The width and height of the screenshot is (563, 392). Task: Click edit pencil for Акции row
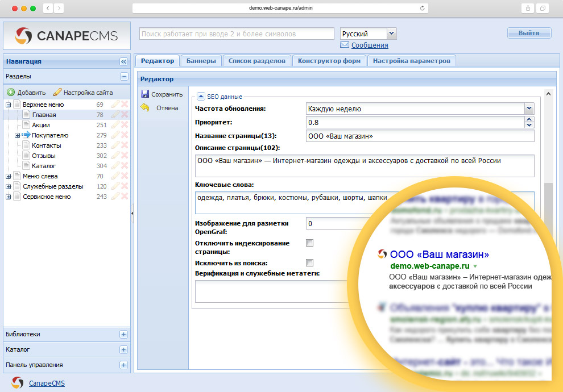coord(115,124)
